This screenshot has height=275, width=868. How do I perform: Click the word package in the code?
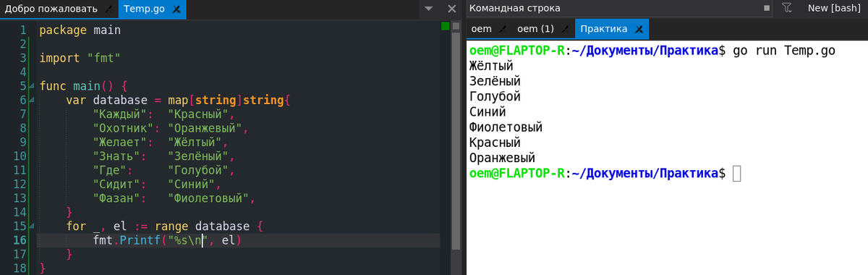click(x=63, y=30)
